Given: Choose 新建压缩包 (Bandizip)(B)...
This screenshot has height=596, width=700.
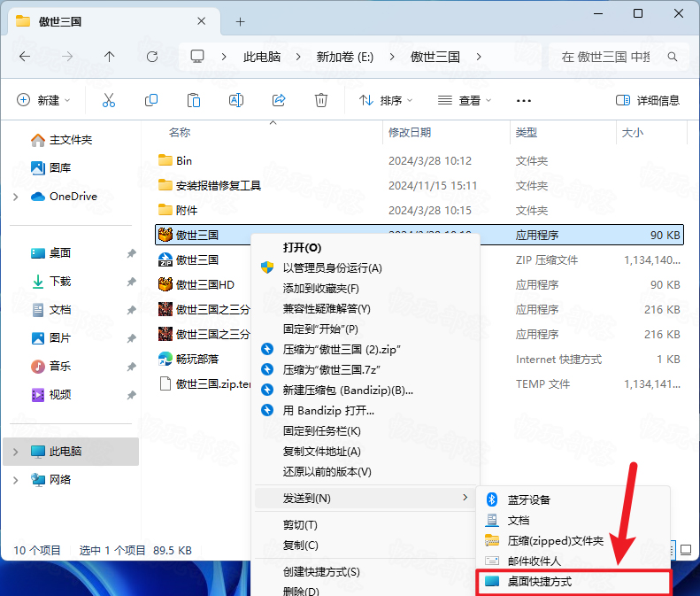Looking at the screenshot, I should coord(366,390).
